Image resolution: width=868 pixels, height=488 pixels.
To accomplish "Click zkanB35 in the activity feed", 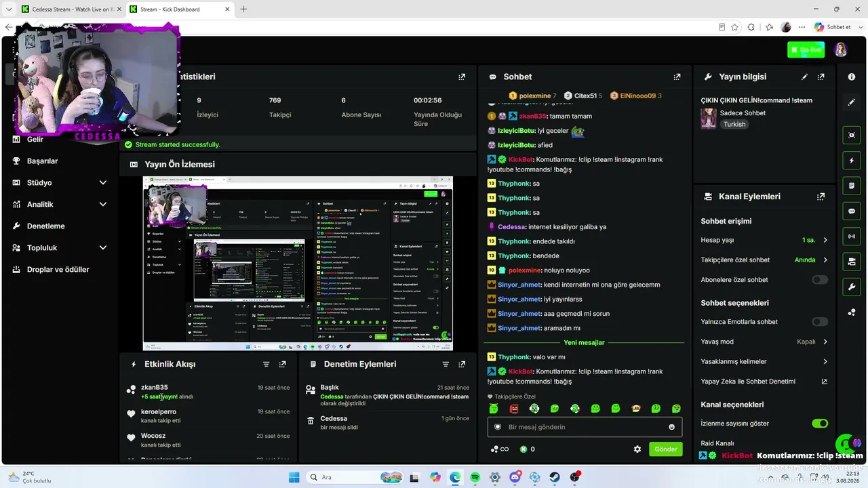I will [155, 388].
